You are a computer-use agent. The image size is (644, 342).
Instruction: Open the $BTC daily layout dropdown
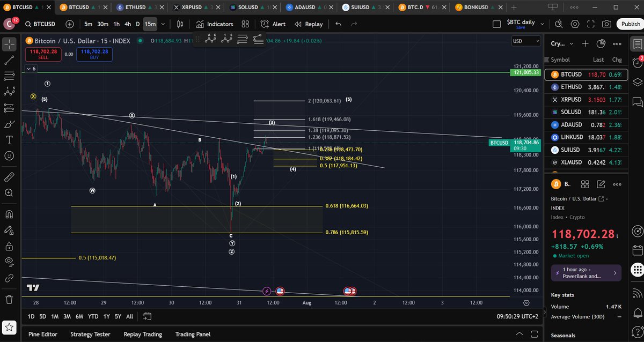pyautogui.click(x=542, y=24)
